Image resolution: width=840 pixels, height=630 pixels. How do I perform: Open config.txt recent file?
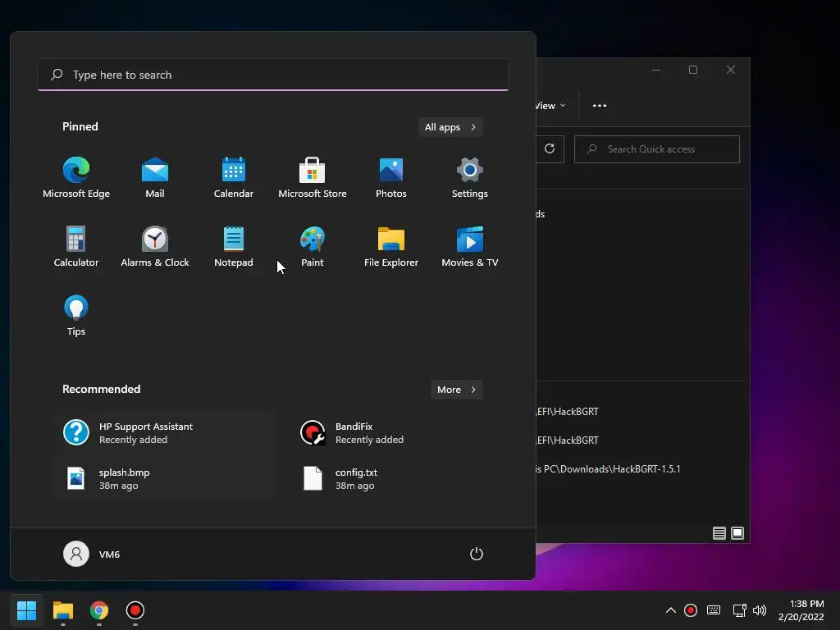(399, 478)
